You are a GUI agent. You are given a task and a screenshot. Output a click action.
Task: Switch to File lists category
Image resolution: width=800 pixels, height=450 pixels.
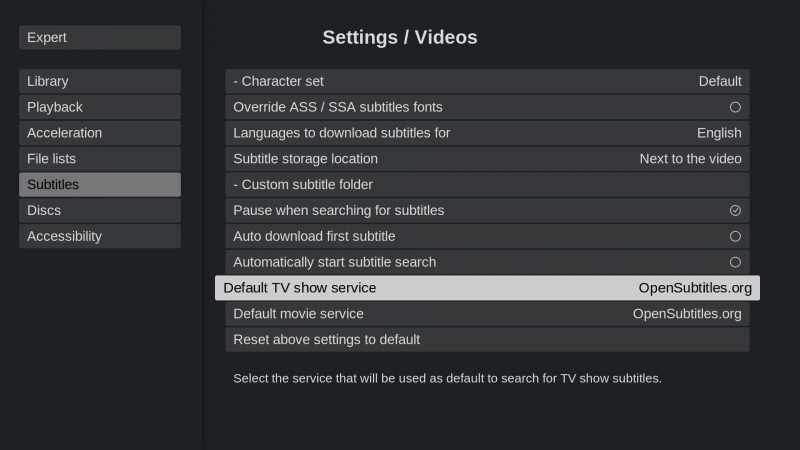[99, 159]
